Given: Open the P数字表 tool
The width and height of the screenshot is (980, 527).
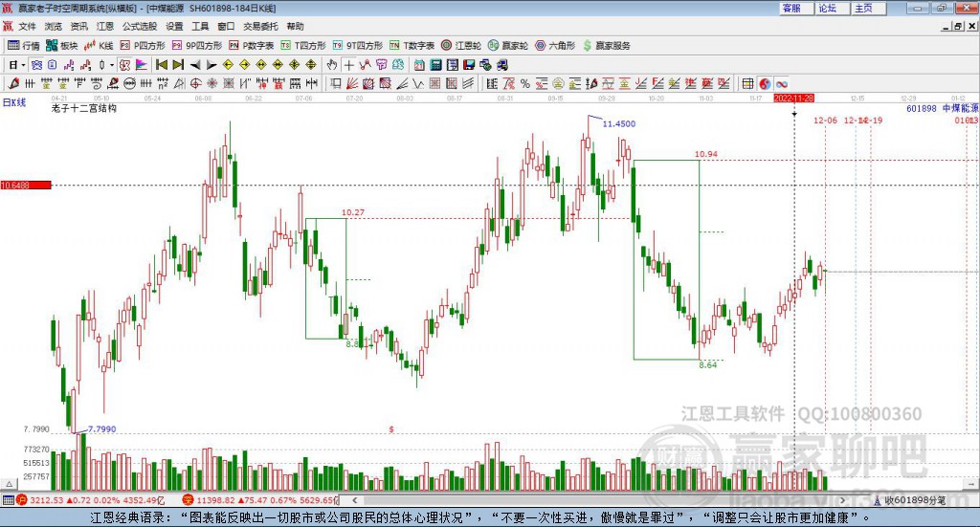Looking at the screenshot, I should pos(252,46).
